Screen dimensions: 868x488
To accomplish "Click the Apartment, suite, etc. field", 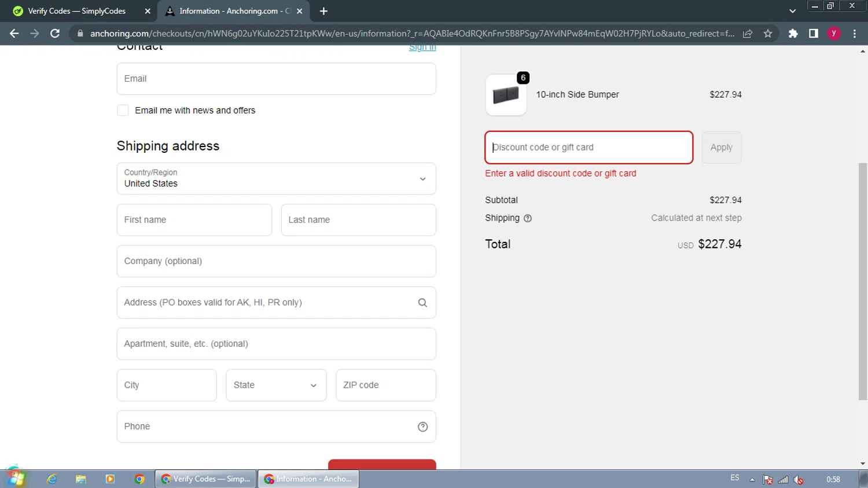I will [x=276, y=344].
